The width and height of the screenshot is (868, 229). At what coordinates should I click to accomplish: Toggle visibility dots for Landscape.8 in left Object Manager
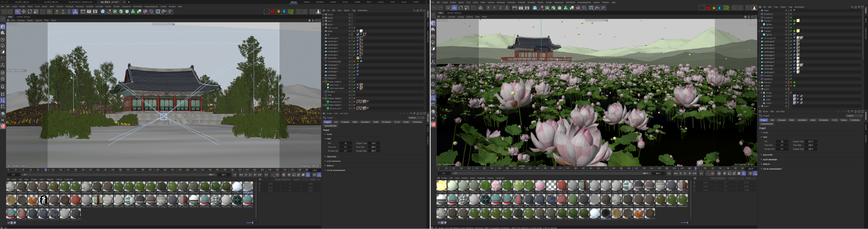[352, 38]
